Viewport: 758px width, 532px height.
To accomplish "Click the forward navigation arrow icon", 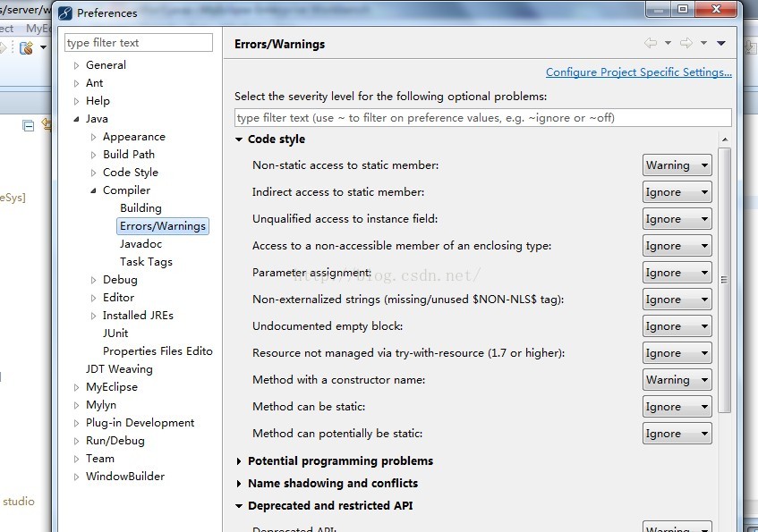I will click(x=686, y=43).
